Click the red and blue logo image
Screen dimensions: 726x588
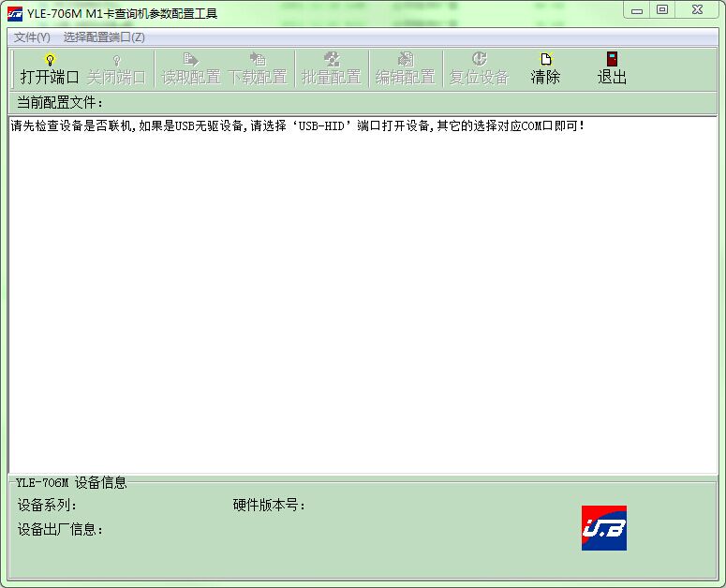coord(603,528)
